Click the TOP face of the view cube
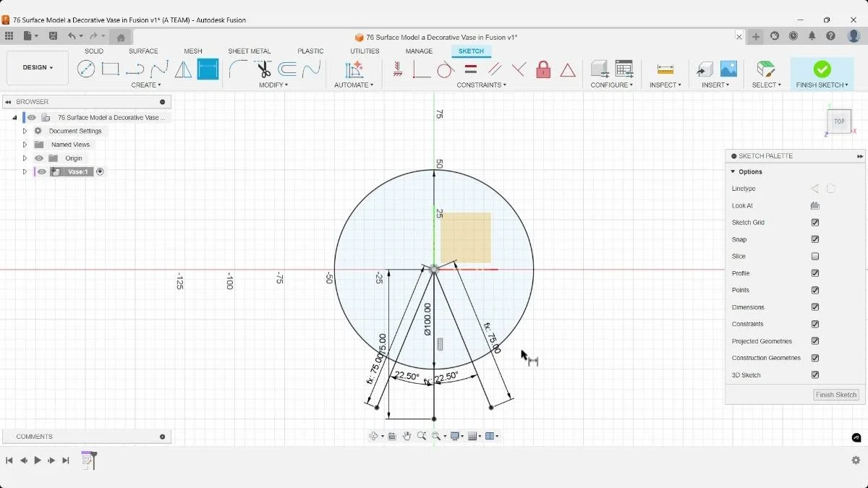 point(839,121)
